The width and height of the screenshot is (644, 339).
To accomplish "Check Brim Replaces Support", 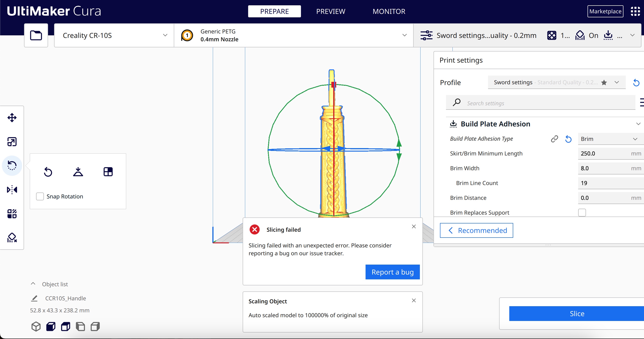I will pyautogui.click(x=582, y=212).
